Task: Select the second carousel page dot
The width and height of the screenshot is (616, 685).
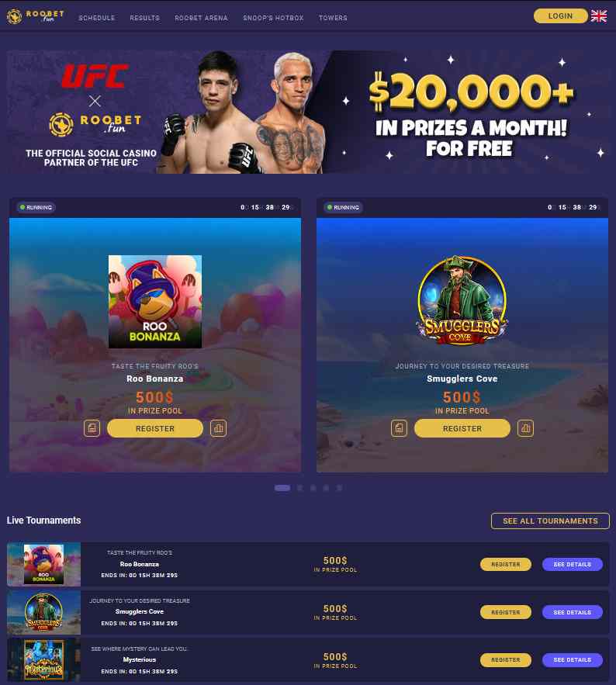Action: pyautogui.click(x=299, y=487)
